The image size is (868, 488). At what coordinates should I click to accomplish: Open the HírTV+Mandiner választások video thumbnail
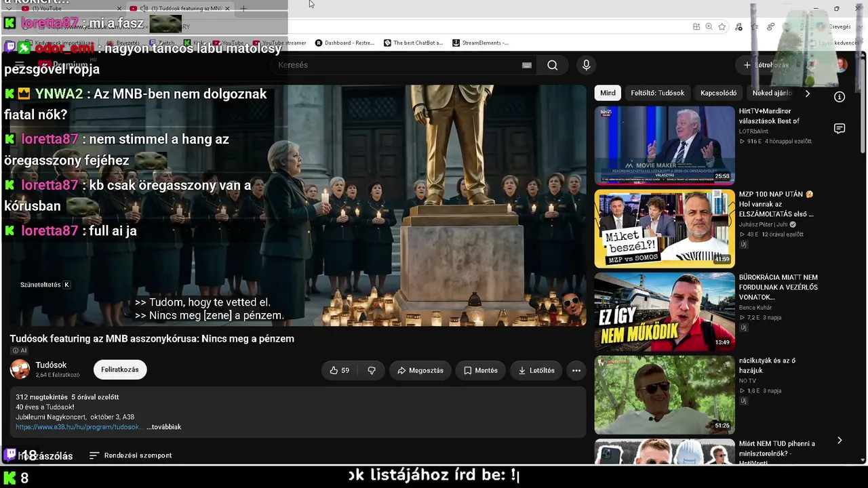point(665,145)
